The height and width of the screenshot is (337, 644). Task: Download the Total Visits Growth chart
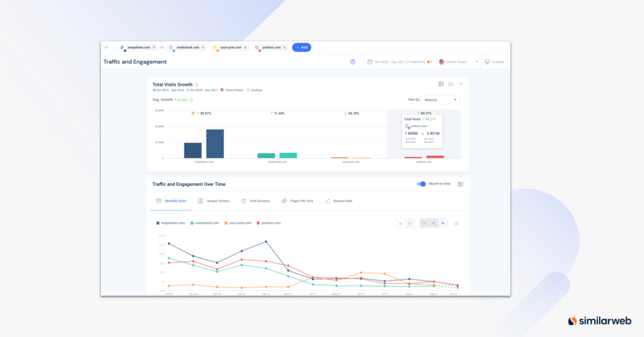(451, 84)
